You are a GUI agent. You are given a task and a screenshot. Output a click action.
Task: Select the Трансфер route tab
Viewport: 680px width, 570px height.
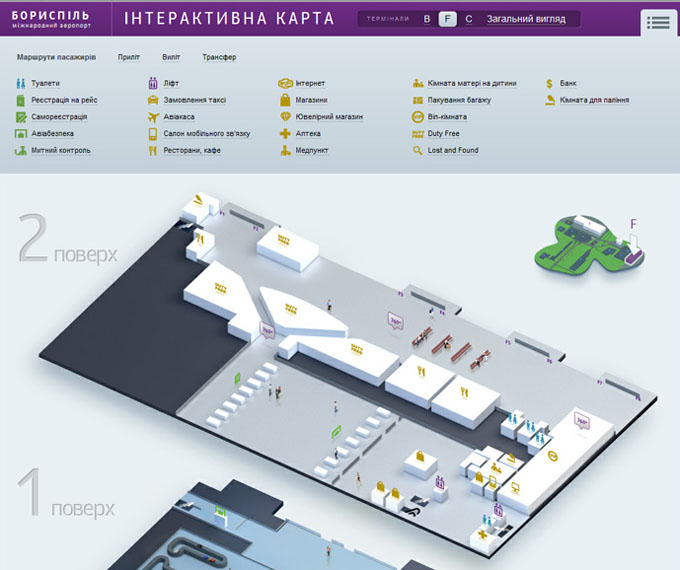[219, 58]
